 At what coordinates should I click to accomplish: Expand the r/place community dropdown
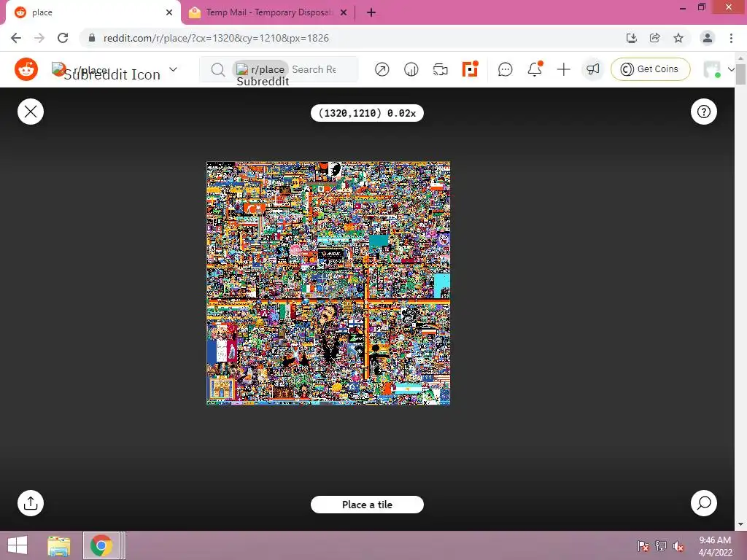click(x=174, y=69)
